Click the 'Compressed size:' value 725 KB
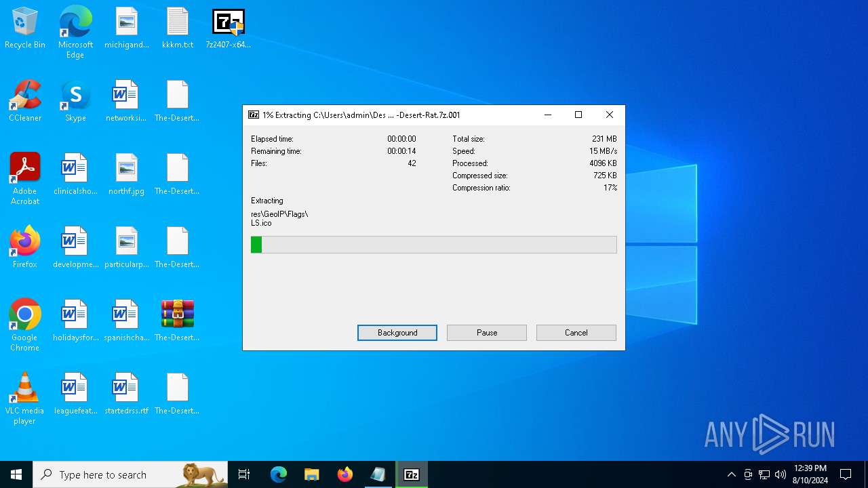Image resolution: width=868 pixels, height=488 pixels. click(x=605, y=176)
